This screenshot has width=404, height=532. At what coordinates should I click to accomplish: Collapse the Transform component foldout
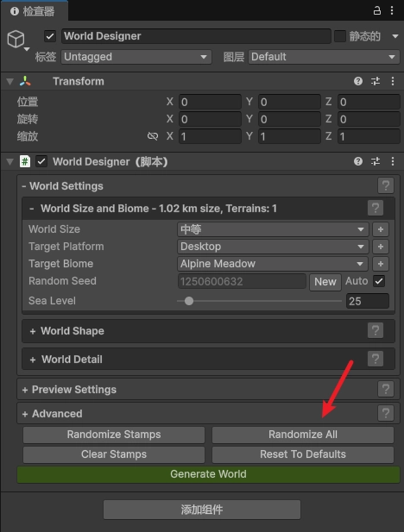click(9, 81)
